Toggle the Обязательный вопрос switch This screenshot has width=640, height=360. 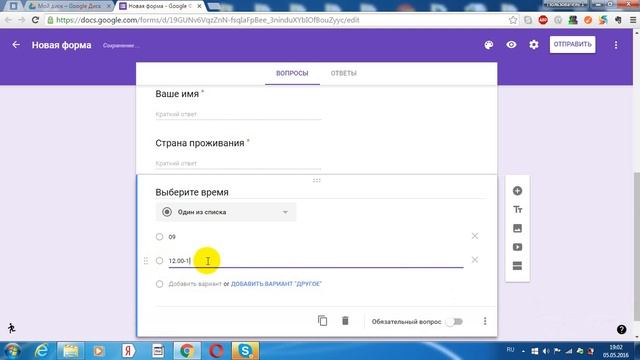pos(455,322)
